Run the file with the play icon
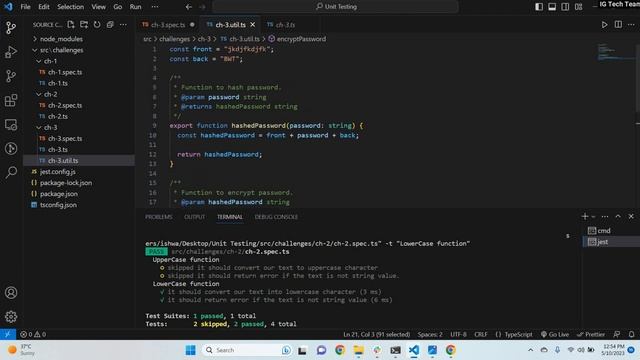This screenshot has width=640, height=360. coord(604,24)
